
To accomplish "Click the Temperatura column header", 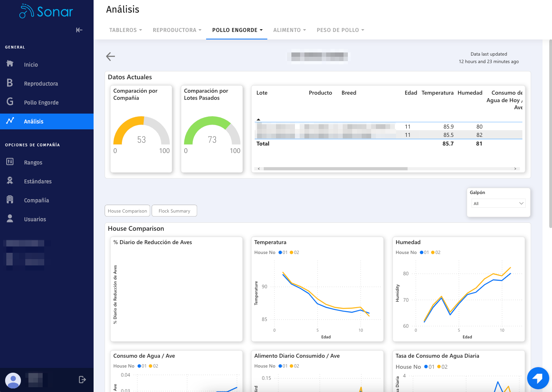I will pos(437,93).
